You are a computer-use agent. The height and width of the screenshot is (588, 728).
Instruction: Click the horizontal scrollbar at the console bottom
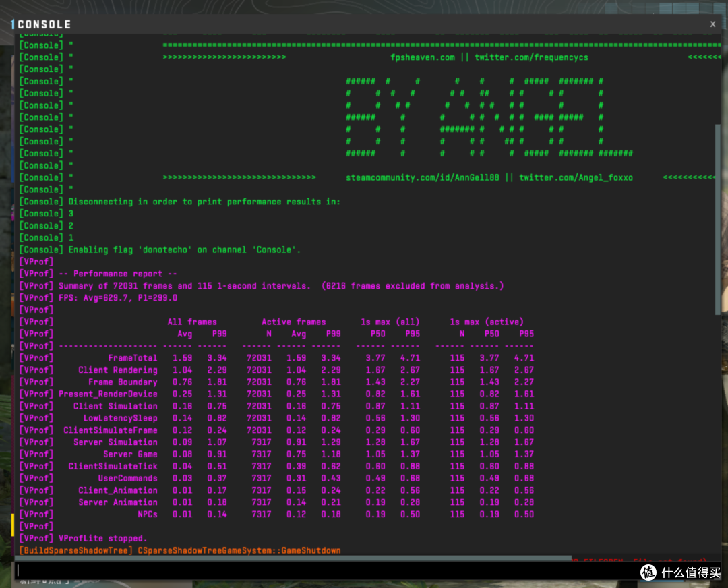(x=293, y=558)
